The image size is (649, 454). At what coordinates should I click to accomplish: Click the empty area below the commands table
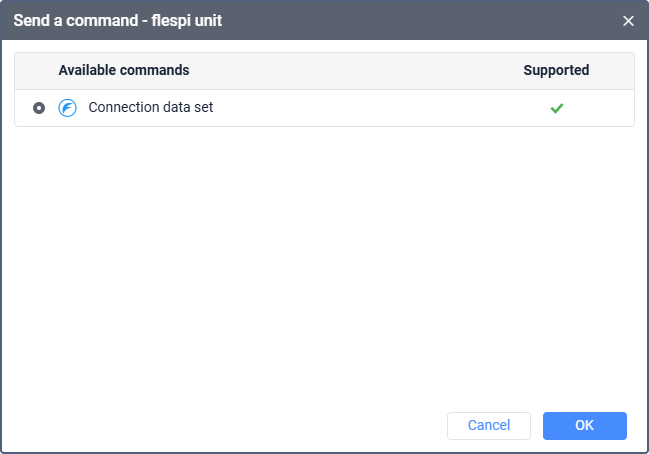tap(324, 265)
